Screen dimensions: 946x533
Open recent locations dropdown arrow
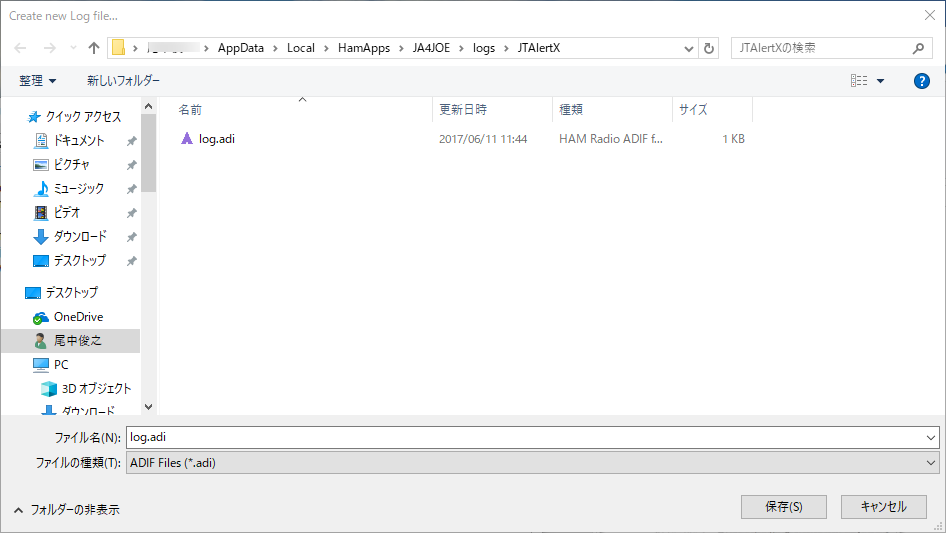click(73, 48)
